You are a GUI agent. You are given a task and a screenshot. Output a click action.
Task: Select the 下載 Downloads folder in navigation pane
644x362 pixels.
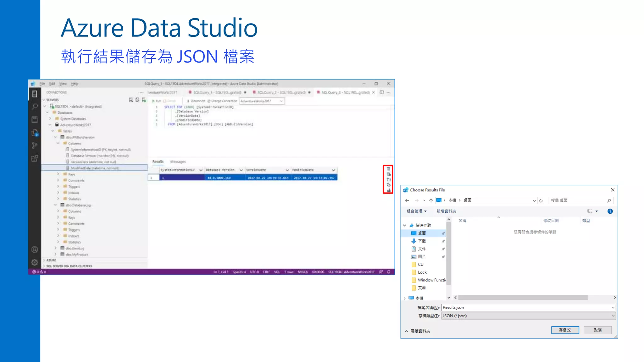pos(422,241)
